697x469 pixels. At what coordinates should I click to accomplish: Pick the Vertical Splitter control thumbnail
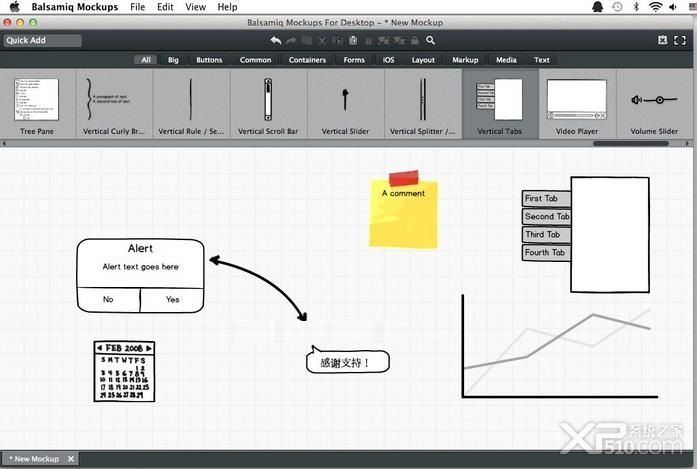423,105
